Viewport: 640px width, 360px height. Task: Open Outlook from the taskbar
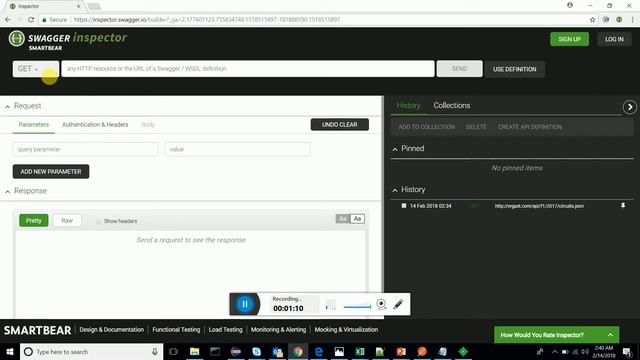pyautogui.click(x=277, y=351)
